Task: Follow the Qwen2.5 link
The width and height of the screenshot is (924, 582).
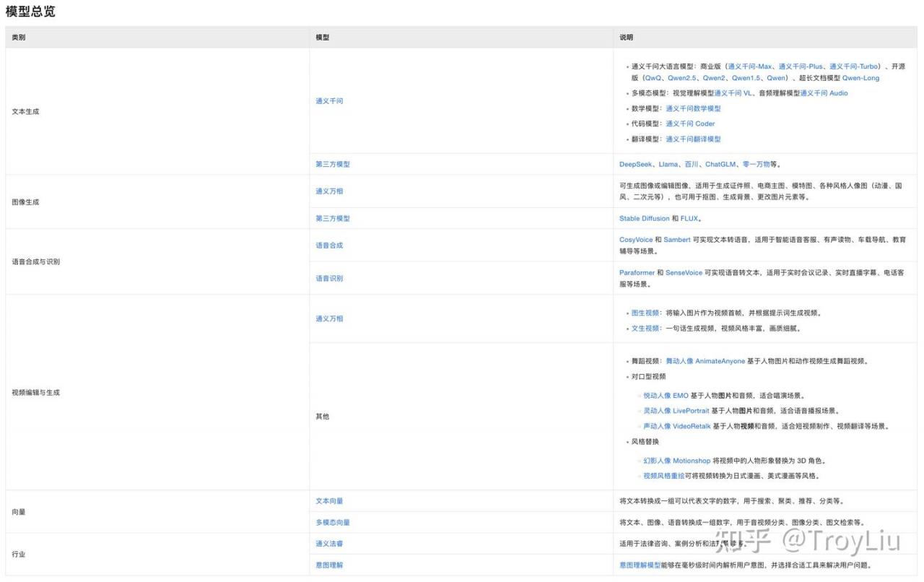Action: [x=683, y=78]
